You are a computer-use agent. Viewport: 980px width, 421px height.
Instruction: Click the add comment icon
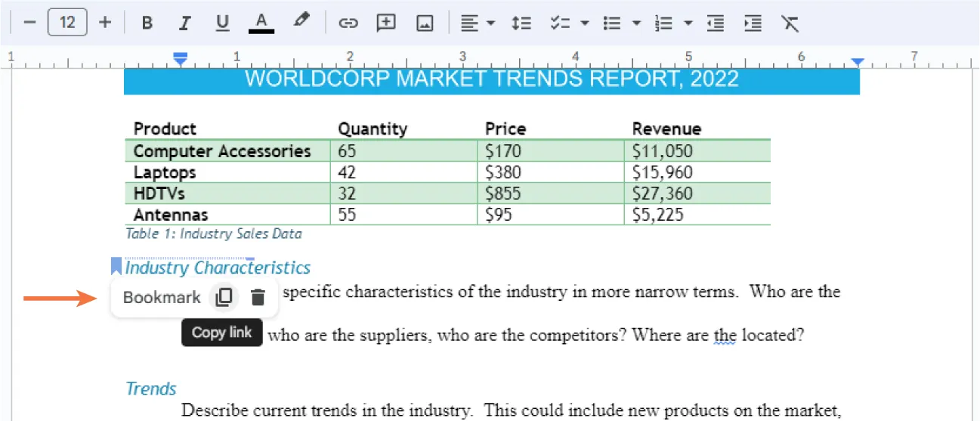[386, 23]
